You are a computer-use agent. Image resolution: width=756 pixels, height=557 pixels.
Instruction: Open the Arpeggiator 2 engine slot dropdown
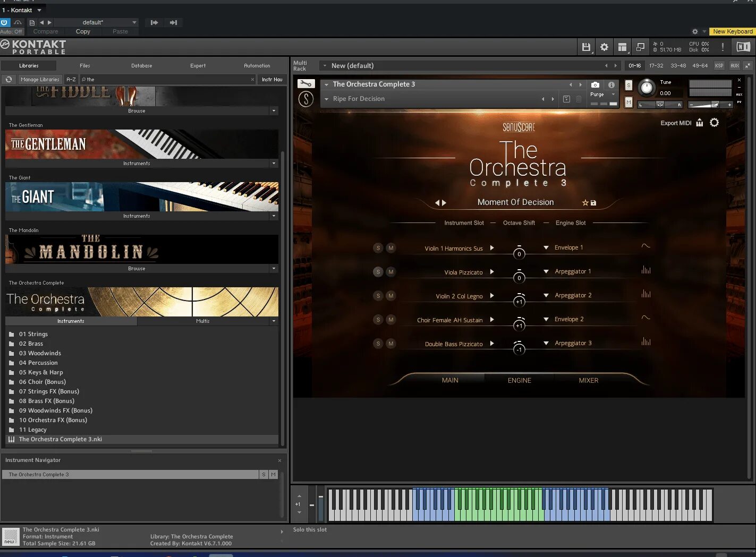coord(546,295)
